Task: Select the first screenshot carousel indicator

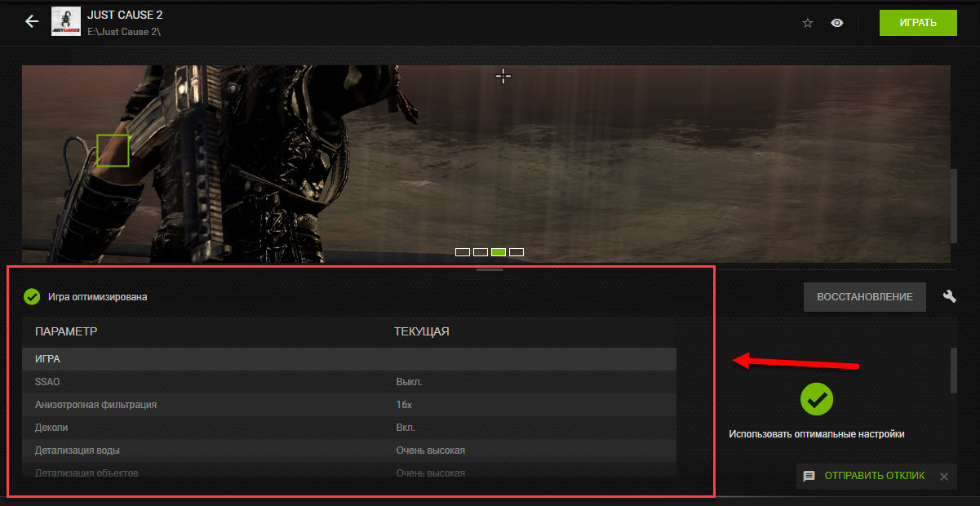Action: click(x=463, y=252)
